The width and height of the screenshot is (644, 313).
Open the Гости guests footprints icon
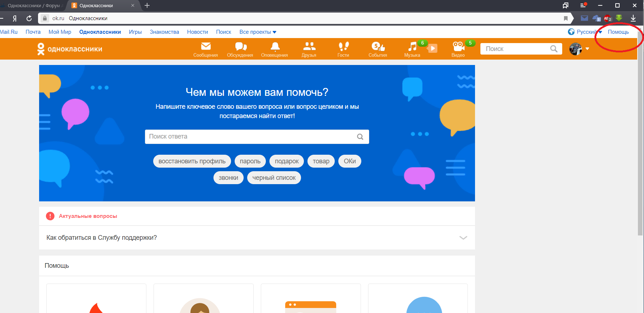[343, 49]
